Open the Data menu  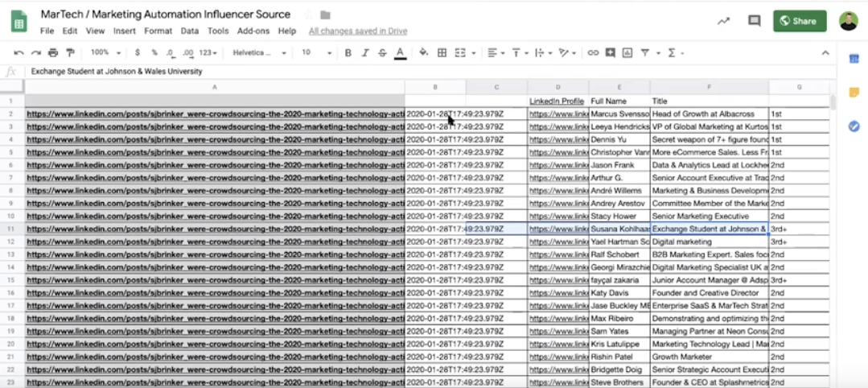coord(189,31)
